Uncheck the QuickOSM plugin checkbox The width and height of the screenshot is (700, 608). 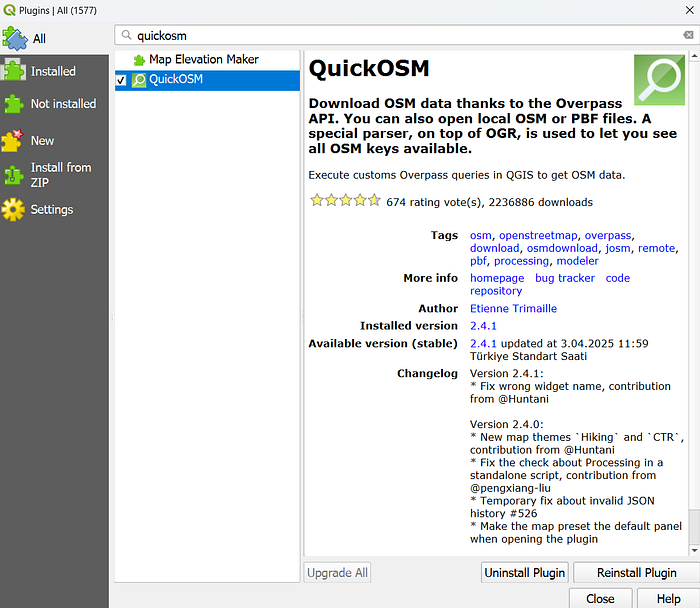click(121, 80)
